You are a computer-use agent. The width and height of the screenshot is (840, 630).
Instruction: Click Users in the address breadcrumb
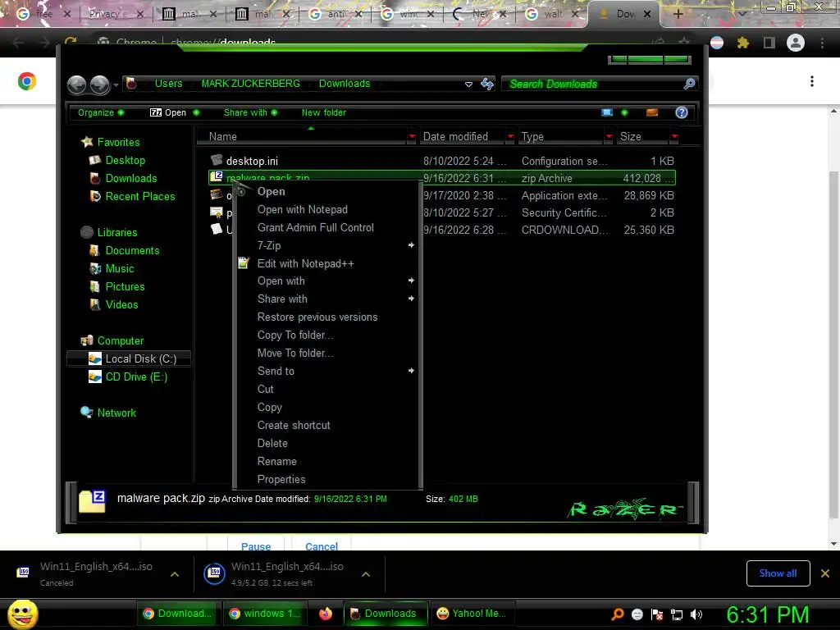pos(168,84)
